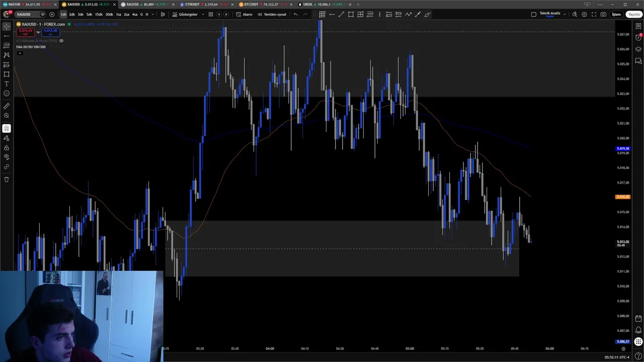
Task: Redo the last action
Action: click(305, 15)
